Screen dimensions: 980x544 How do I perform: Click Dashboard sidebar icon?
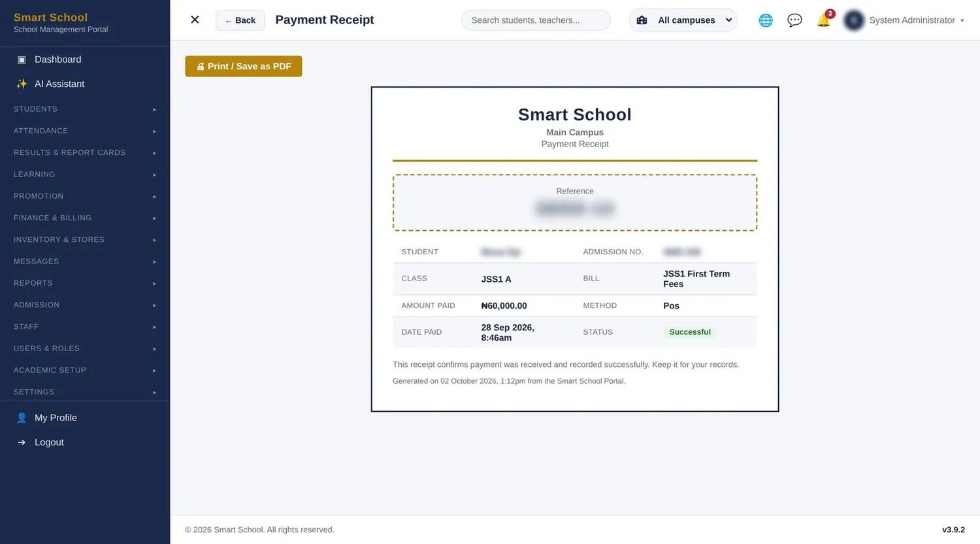22,59
